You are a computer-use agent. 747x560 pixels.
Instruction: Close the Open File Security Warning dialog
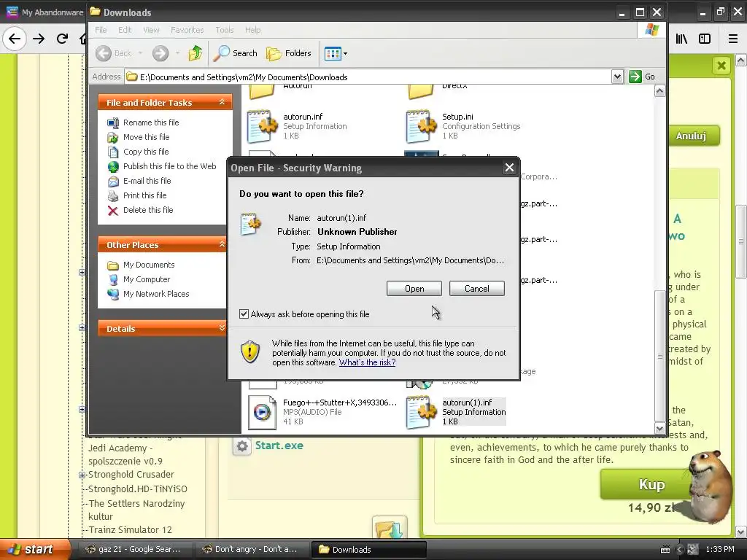pyautogui.click(x=509, y=168)
